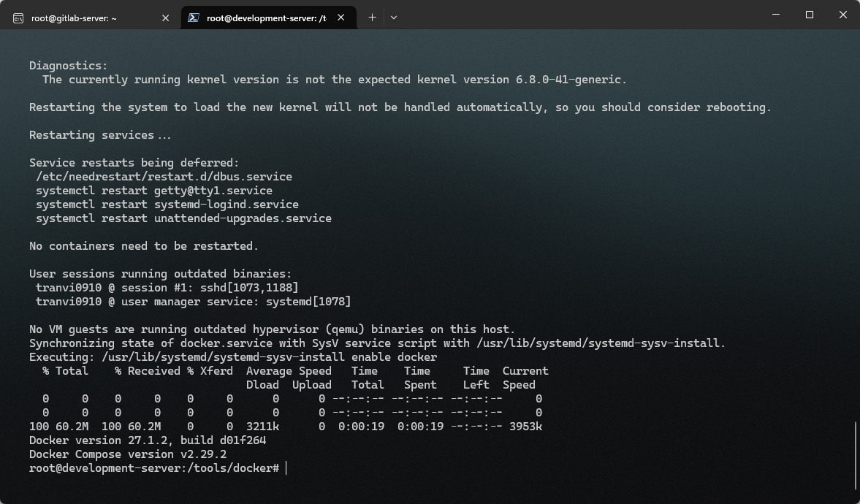Maximize the terminal window
Viewport: 860px width, 504px height.
click(809, 15)
